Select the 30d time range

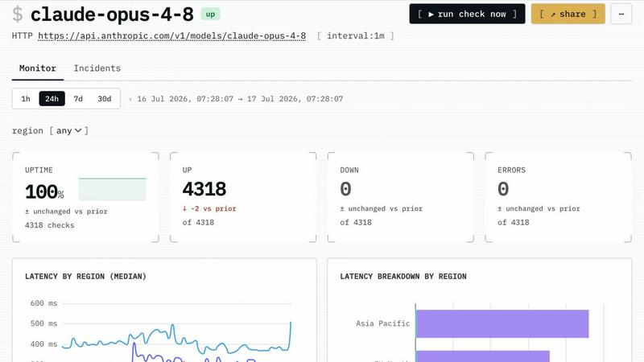click(x=105, y=99)
